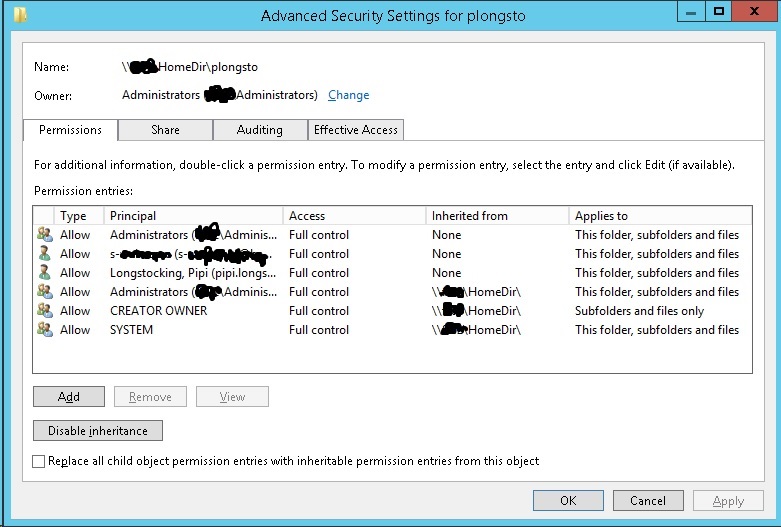Select the CREATOR OWNER permission entry row
781x527 pixels.
[x=392, y=311]
